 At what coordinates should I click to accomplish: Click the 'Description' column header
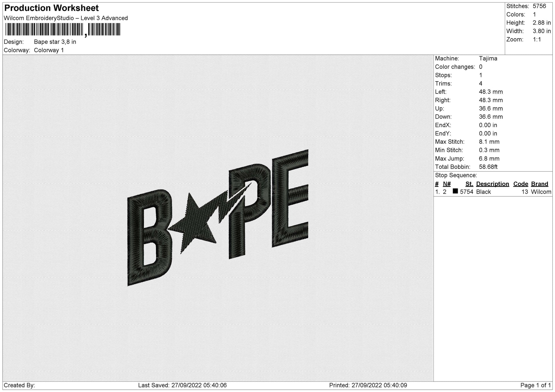(493, 184)
